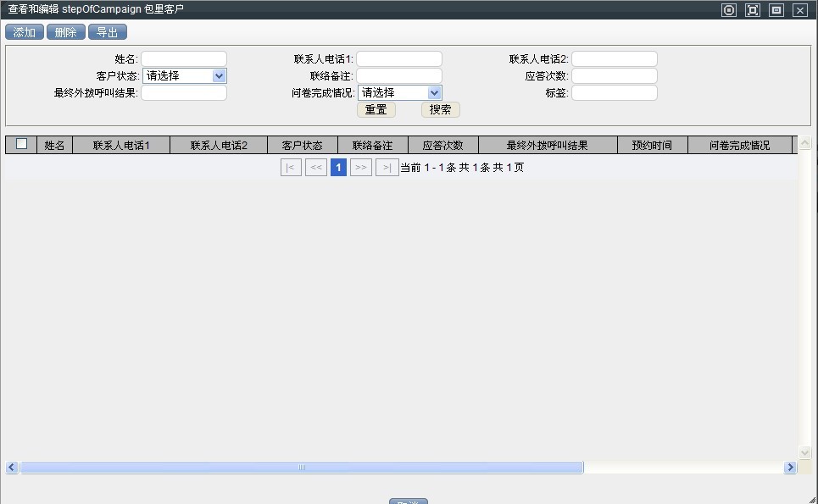Click the next page double-arrow icon
This screenshot has height=504, width=818.
pyautogui.click(x=361, y=168)
